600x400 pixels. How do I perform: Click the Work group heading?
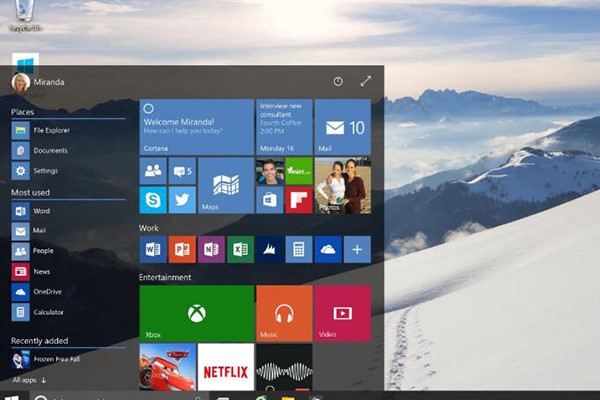point(148,228)
